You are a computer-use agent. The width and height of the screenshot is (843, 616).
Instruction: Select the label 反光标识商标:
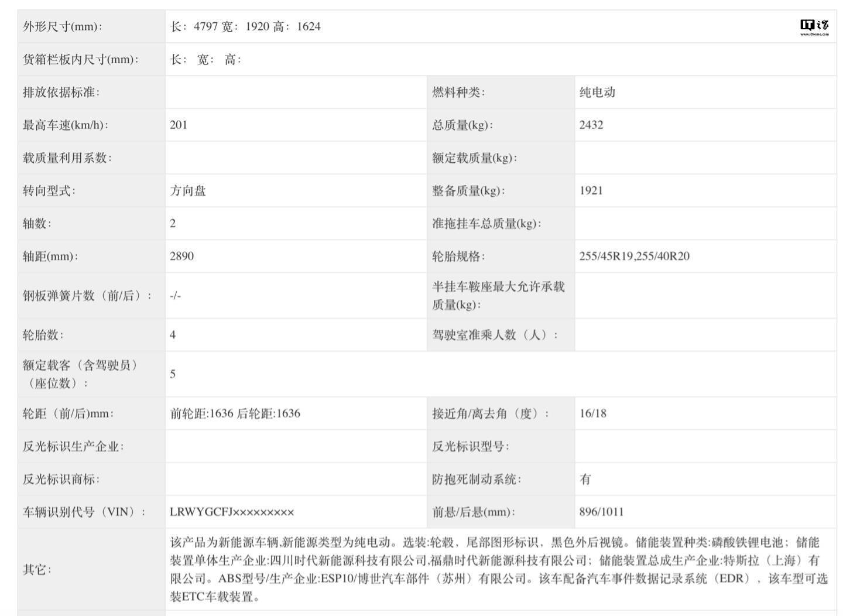[61, 479]
